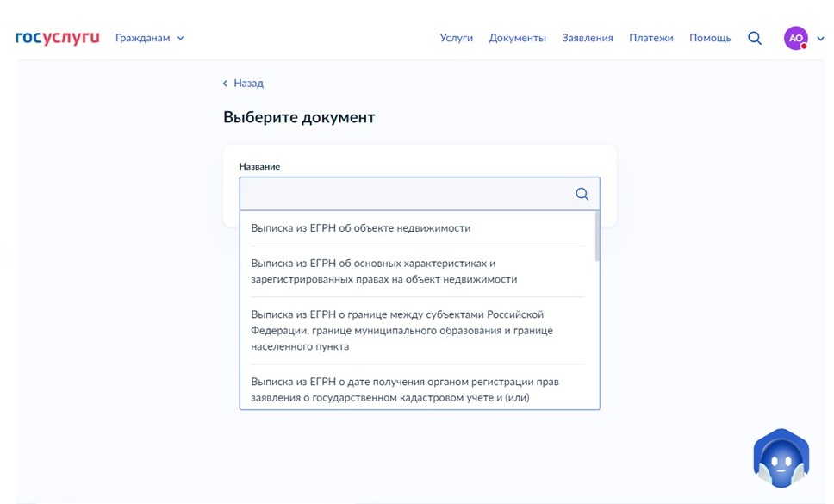This screenshot has height=504, width=834.
Task: Select Выписка о границе между субъектами Российской Федерации
Action: tap(418, 330)
